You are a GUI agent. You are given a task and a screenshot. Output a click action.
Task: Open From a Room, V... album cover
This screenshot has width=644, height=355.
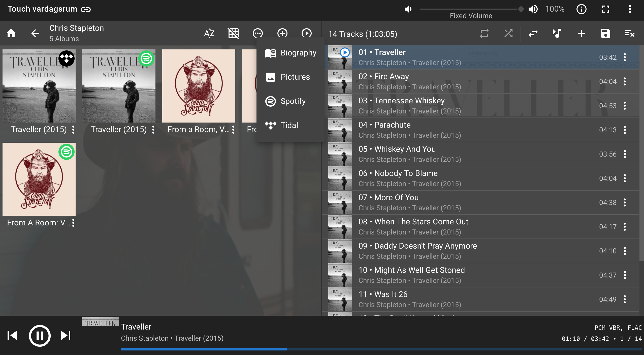199,86
